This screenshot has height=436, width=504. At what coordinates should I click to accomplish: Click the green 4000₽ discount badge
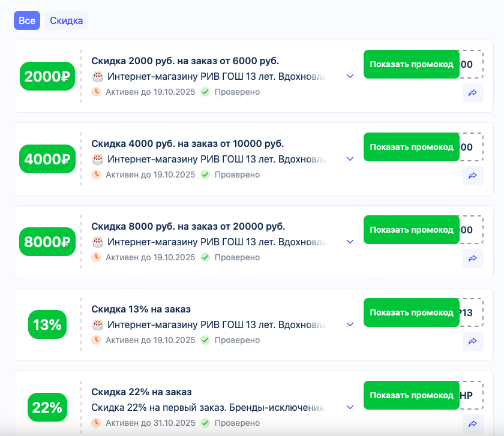coord(47,159)
